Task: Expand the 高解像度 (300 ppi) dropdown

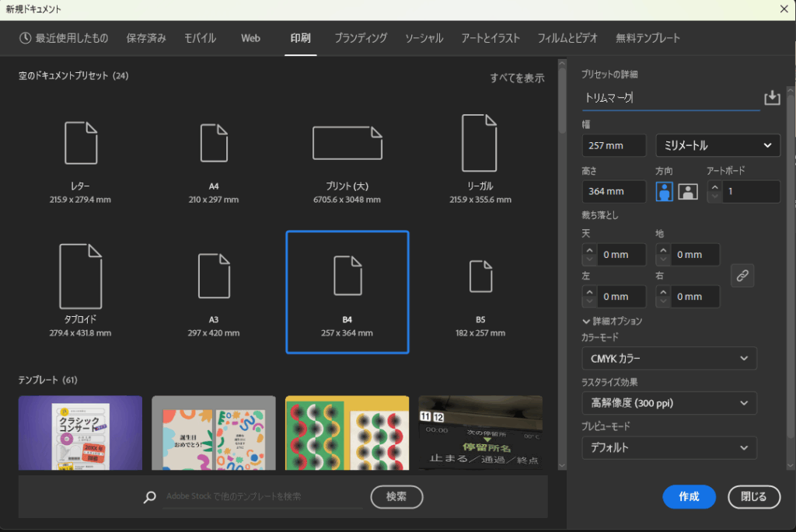Action: [x=669, y=403]
